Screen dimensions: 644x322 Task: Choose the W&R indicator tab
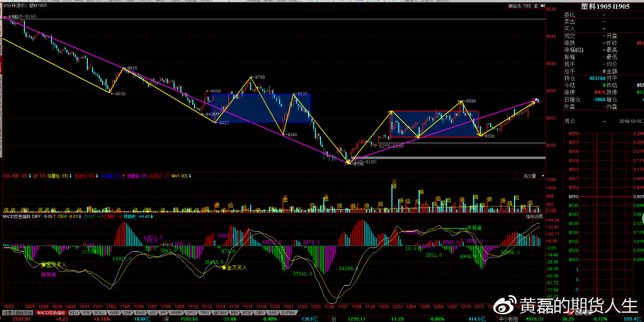(115, 312)
